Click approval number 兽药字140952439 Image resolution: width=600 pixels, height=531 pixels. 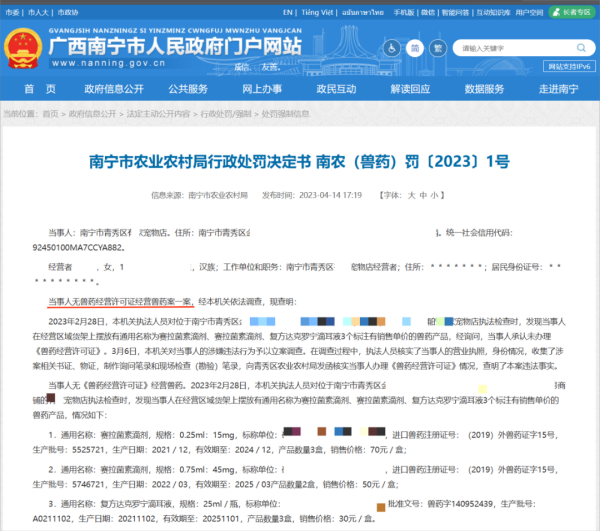point(460,504)
